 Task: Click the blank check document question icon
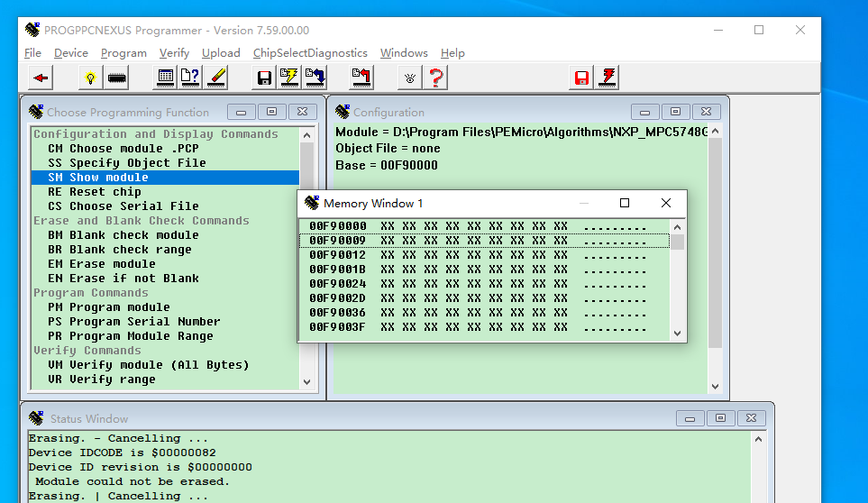(x=190, y=78)
